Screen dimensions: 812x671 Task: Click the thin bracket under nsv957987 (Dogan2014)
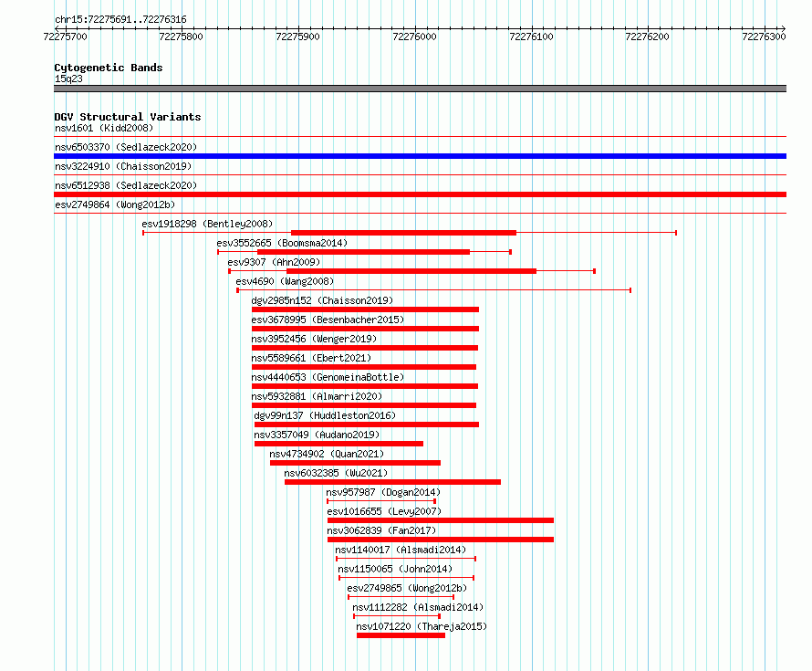pyautogui.click(x=381, y=501)
